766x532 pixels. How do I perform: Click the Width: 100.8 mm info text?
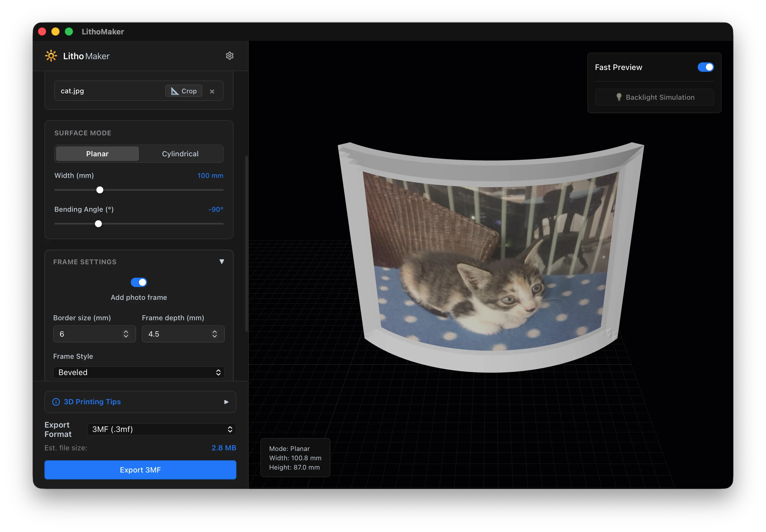click(295, 458)
